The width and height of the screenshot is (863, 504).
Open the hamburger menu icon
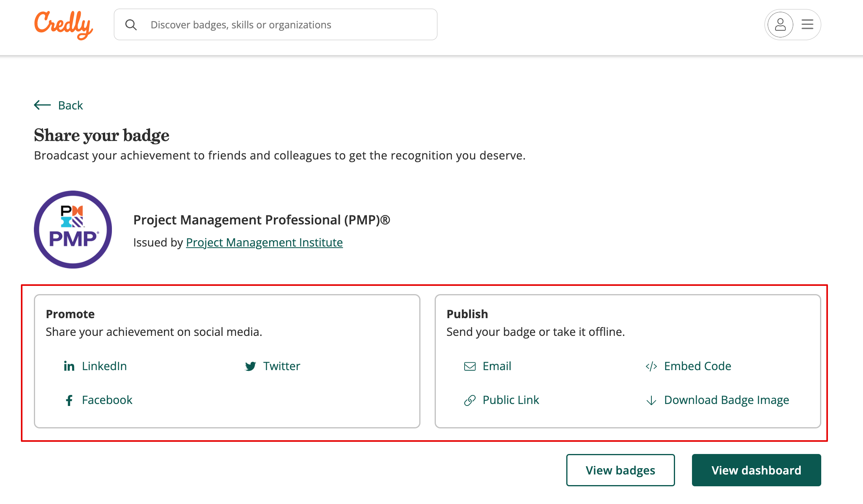pos(807,24)
